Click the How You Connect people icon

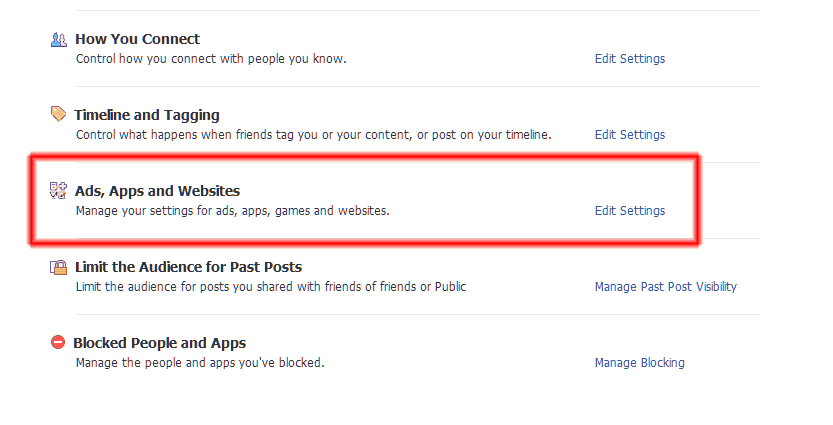click(x=58, y=40)
